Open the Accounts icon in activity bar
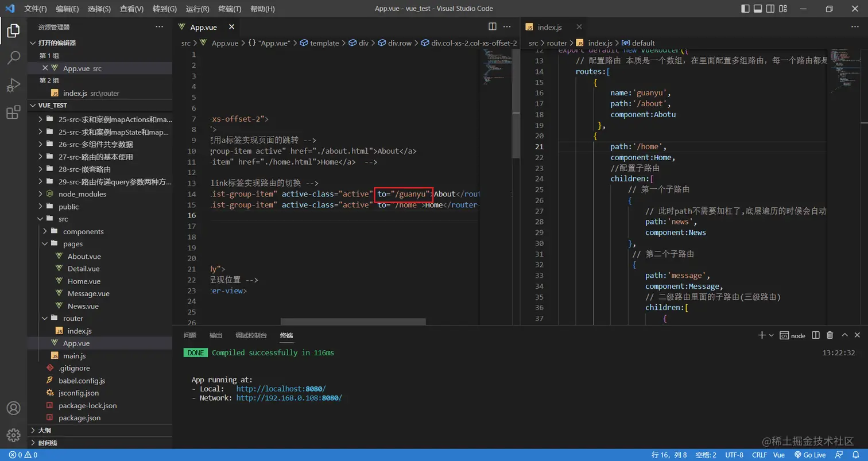Screen dimensions: 868x461 pos(13,408)
